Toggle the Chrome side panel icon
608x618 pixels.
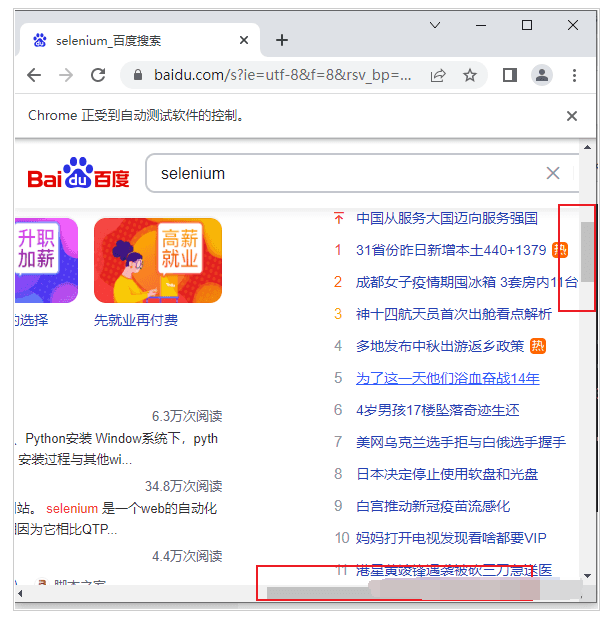pos(510,75)
